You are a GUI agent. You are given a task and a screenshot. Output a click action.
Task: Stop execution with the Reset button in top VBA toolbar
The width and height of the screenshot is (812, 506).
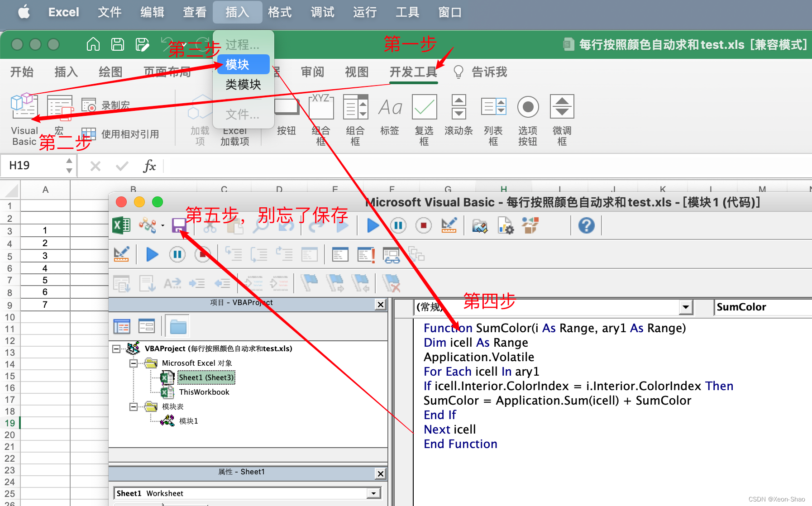tap(424, 225)
